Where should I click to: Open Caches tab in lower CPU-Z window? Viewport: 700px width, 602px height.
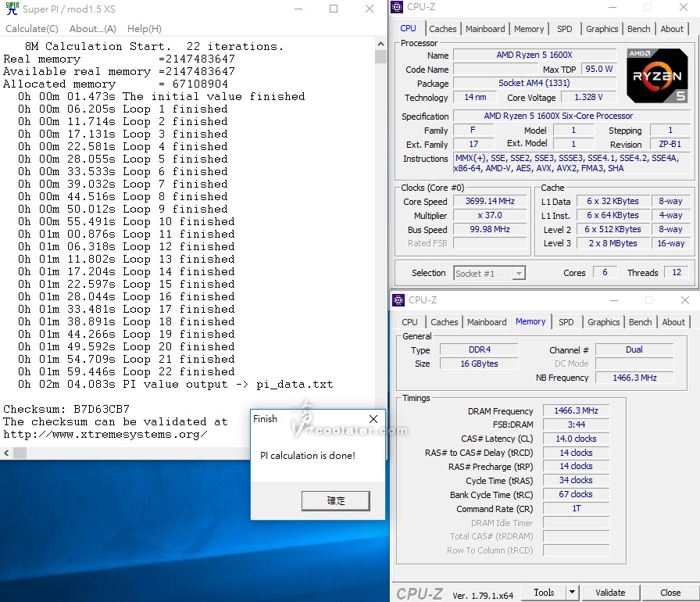point(445,322)
